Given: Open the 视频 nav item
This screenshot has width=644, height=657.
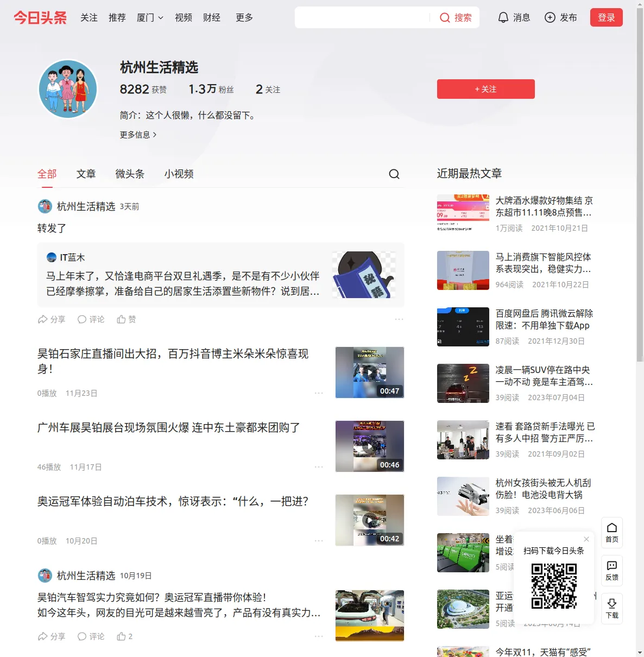Looking at the screenshot, I should click(x=184, y=17).
